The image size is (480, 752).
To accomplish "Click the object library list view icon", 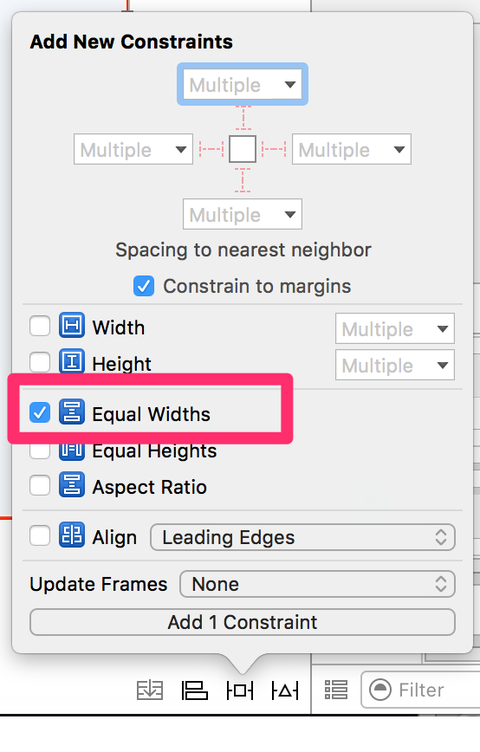I will coord(336,690).
